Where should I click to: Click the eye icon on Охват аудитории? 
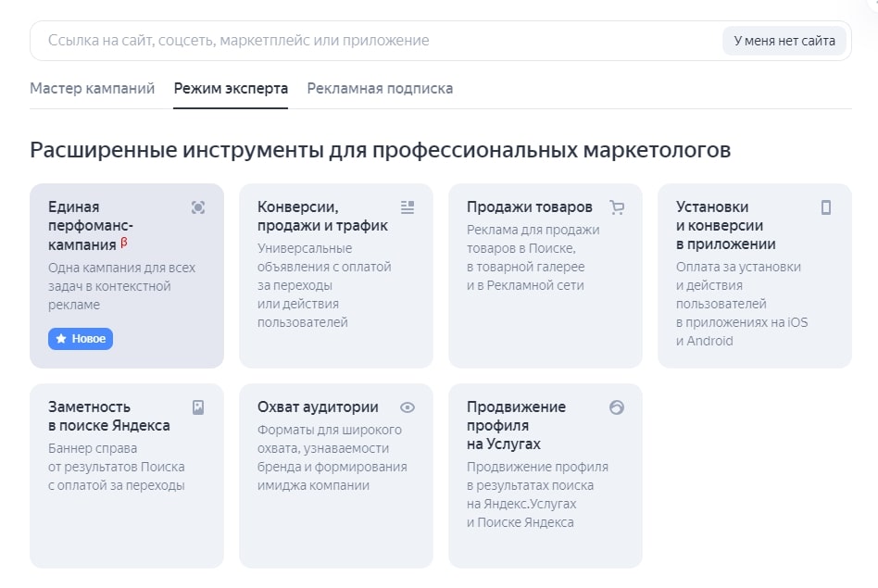point(408,407)
